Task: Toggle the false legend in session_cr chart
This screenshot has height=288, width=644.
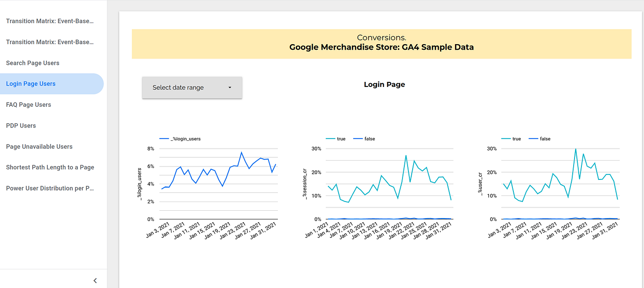Action: click(x=364, y=138)
